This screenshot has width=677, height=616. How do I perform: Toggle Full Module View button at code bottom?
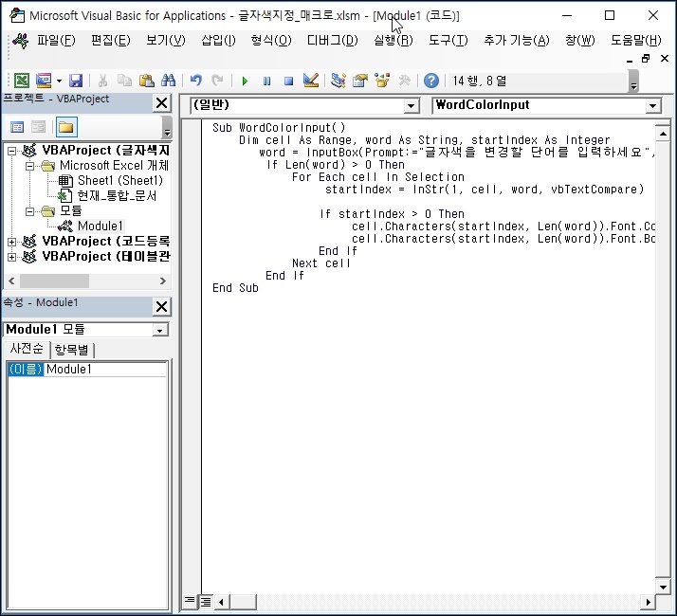(206, 601)
